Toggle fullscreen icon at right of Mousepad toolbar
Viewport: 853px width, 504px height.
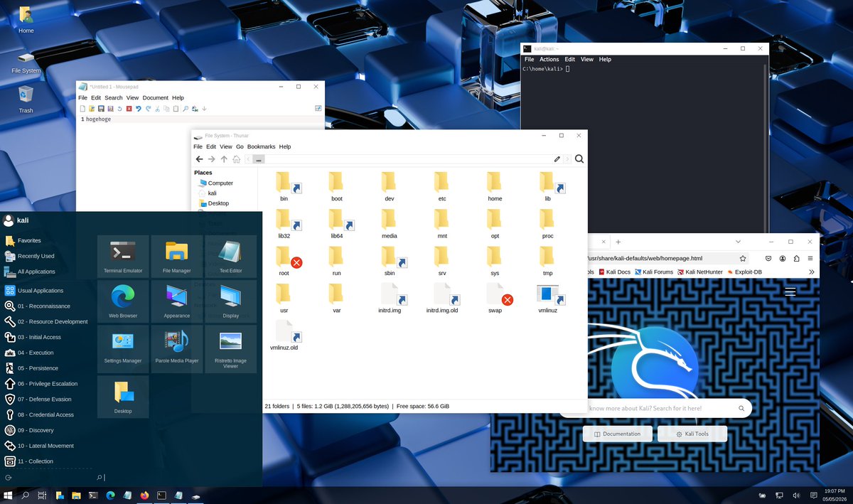318,109
